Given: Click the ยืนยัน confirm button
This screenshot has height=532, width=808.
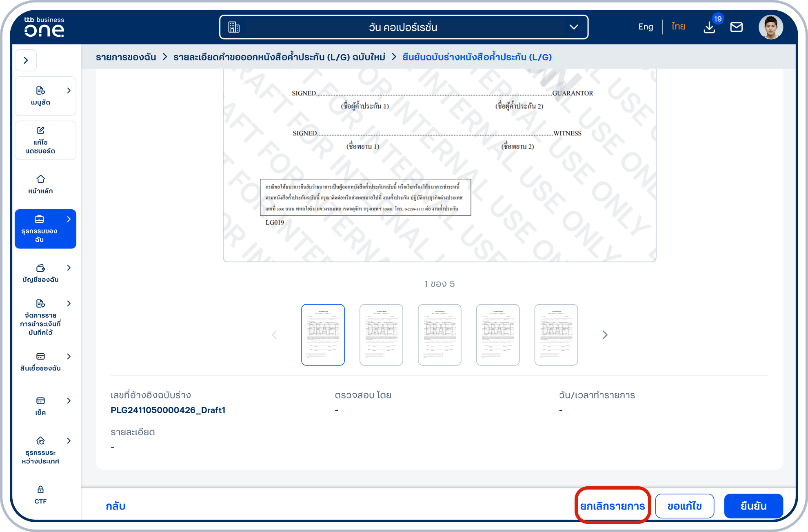Looking at the screenshot, I should point(753,506).
